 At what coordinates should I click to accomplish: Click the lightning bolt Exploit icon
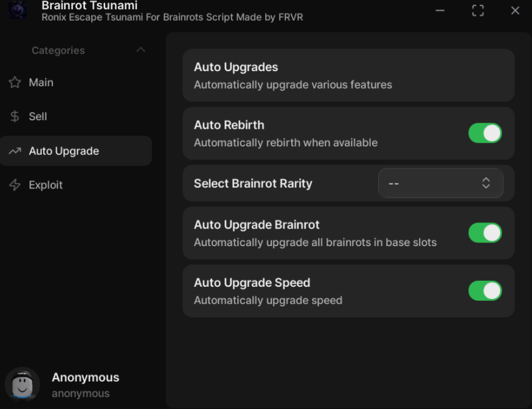click(15, 185)
